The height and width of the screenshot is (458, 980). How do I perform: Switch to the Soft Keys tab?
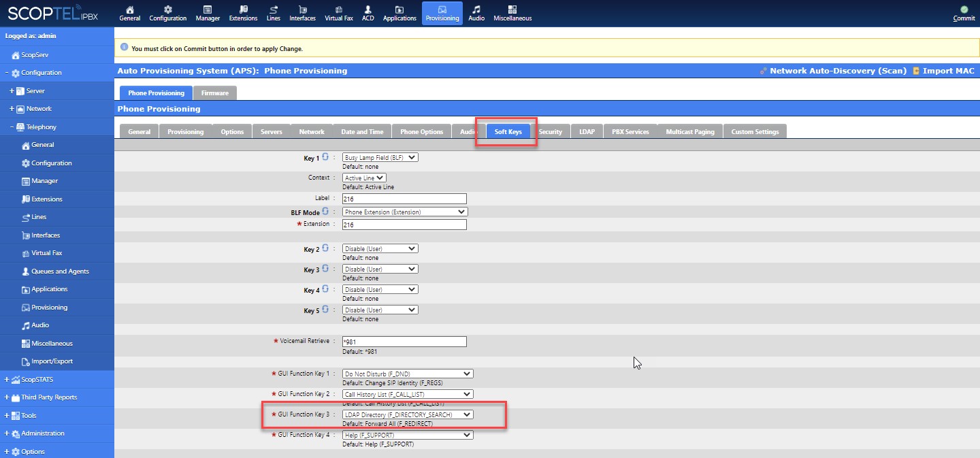pyautogui.click(x=508, y=131)
